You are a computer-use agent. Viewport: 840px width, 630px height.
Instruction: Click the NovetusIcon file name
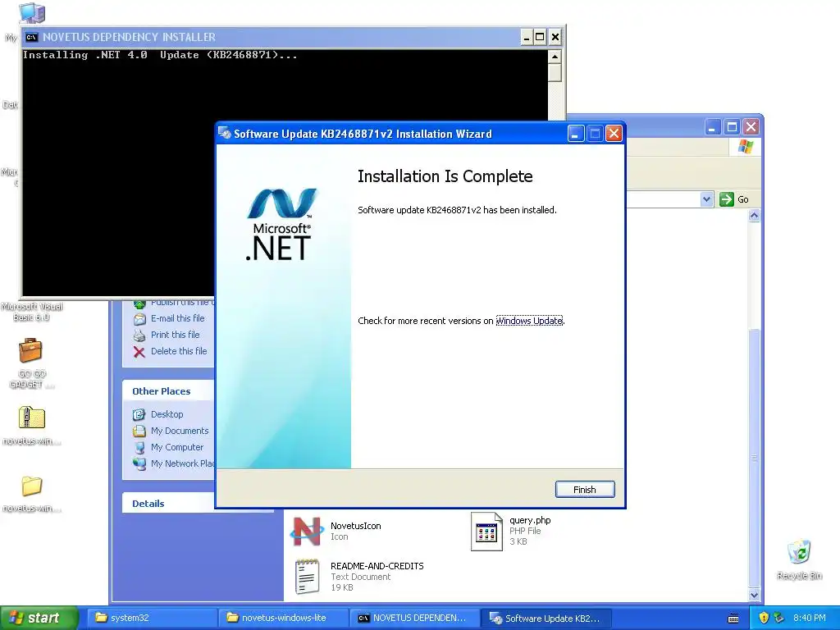pos(356,526)
